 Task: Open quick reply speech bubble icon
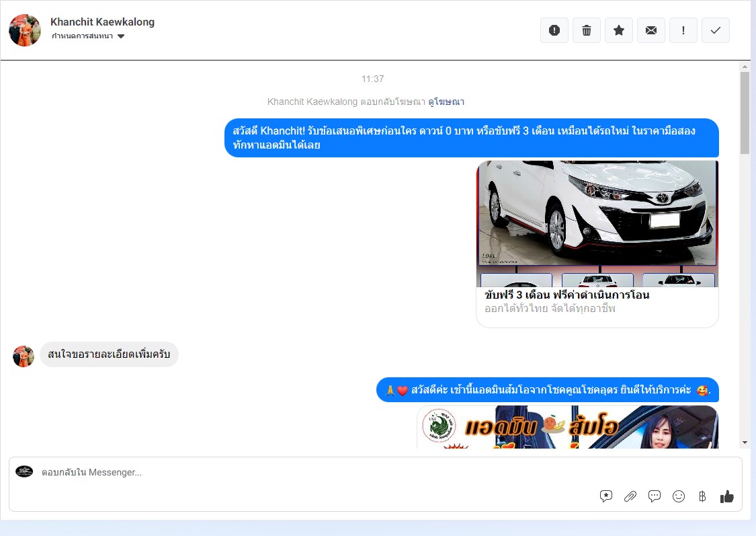[655, 496]
